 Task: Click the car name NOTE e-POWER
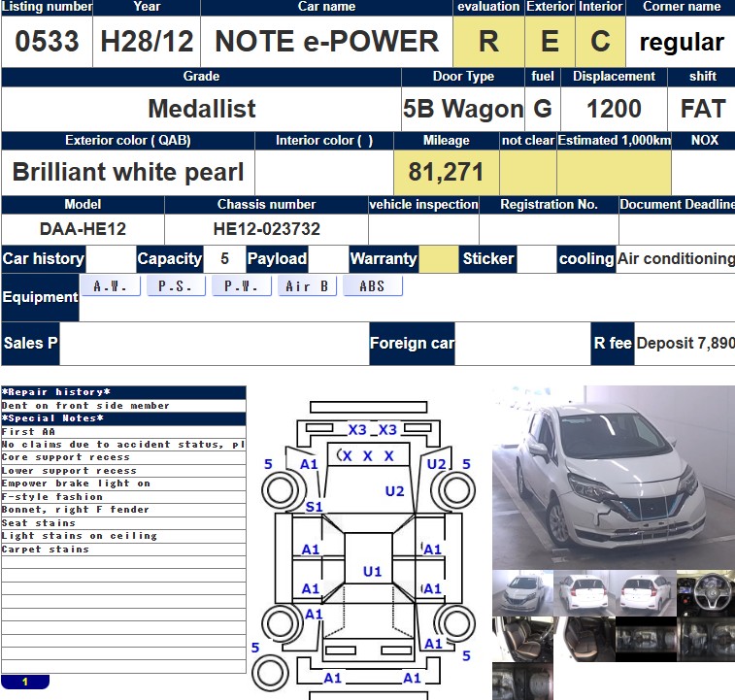(x=326, y=41)
